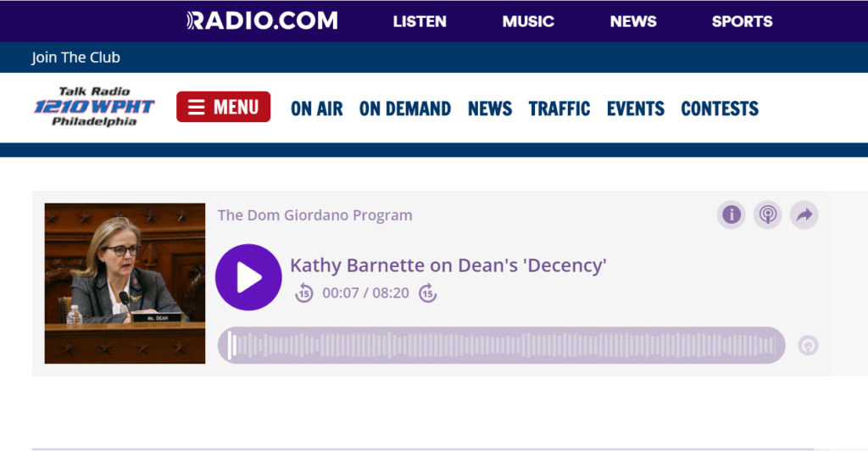Go to station NEWS link

490,109
